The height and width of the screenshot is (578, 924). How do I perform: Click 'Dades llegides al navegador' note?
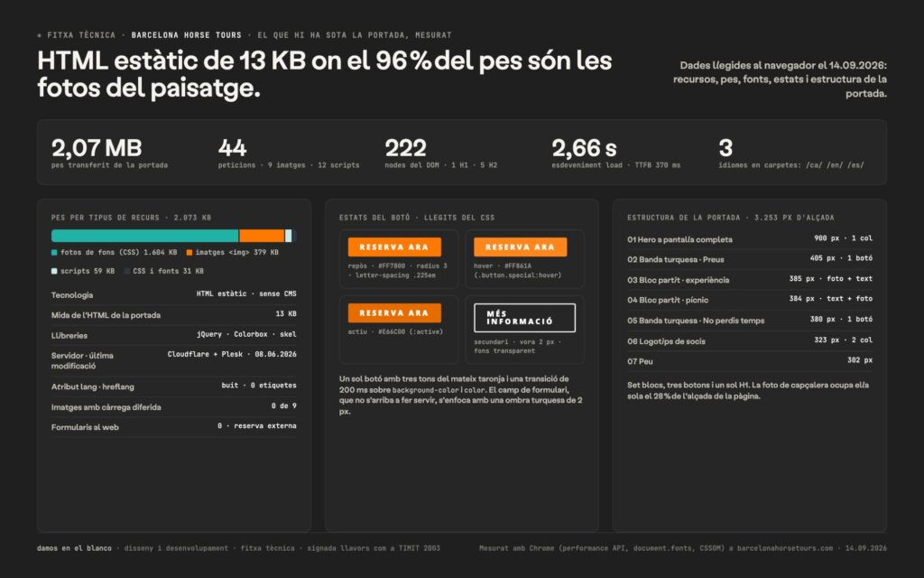click(x=781, y=79)
